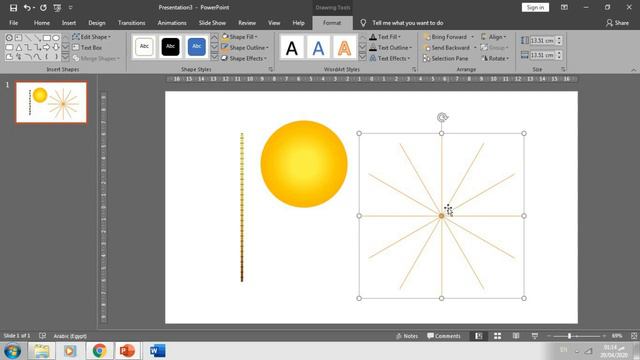Select the Drawing Tools Format tab
The height and width of the screenshot is (360, 640).
pos(332,23)
